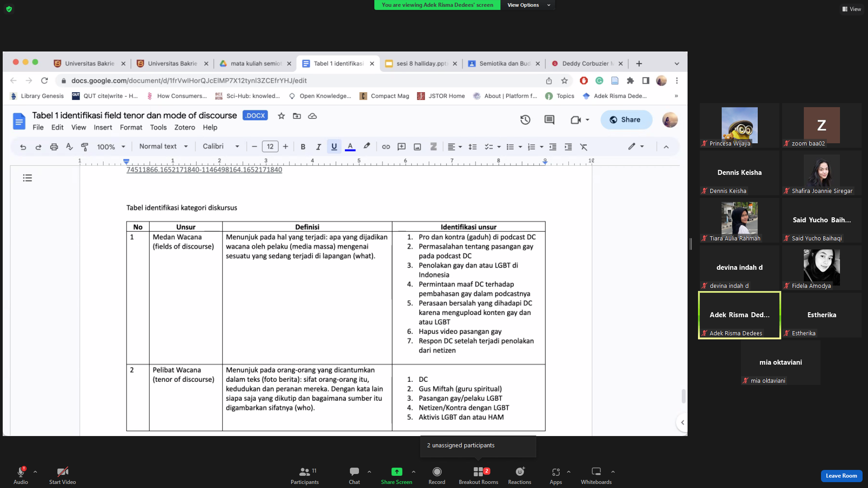Image resolution: width=868 pixels, height=488 pixels.
Task: Click increase indent icon
Action: point(568,147)
